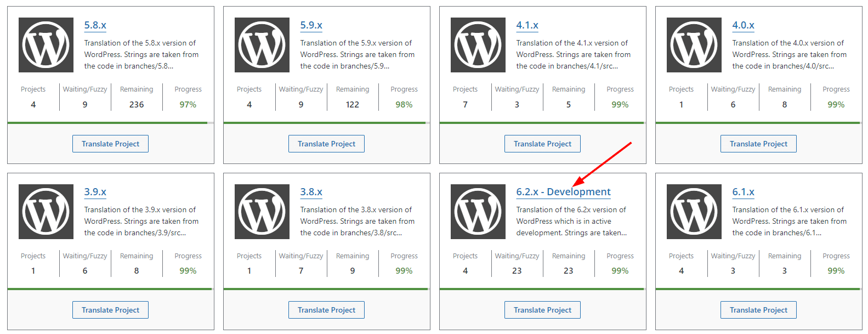Click Translate Project for 4.0.x
This screenshot has width=868, height=334.
758,144
